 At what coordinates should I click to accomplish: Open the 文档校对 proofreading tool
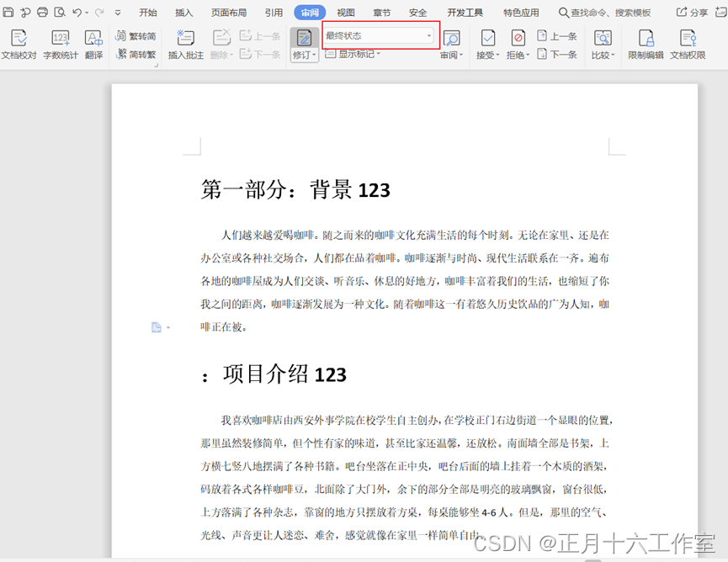click(x=19, y=45)
